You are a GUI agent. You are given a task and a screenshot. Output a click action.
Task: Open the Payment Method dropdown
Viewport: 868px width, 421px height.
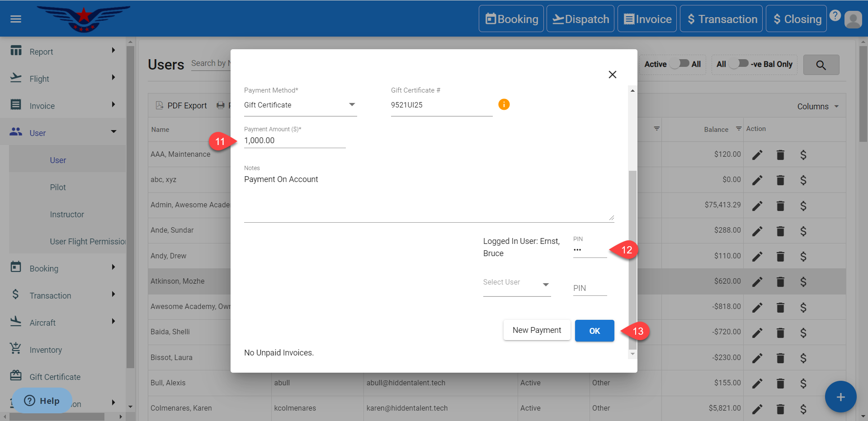click(300, 105)
